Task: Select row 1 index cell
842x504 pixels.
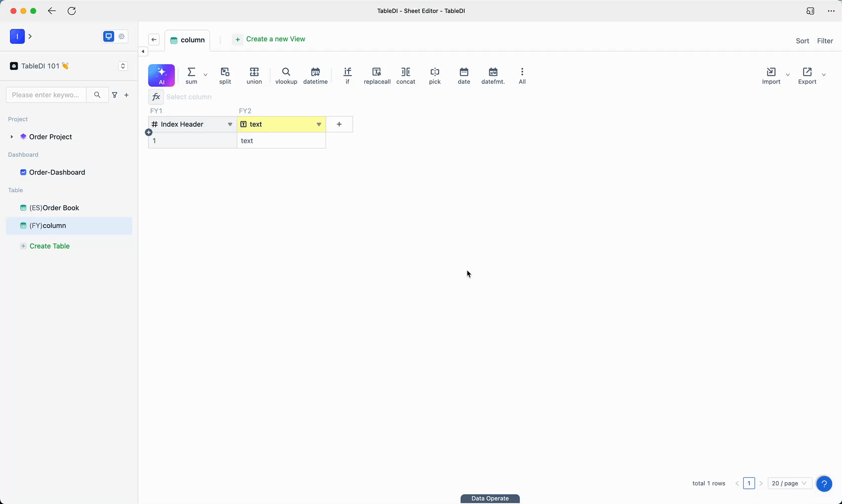Action: pos(192,141)
